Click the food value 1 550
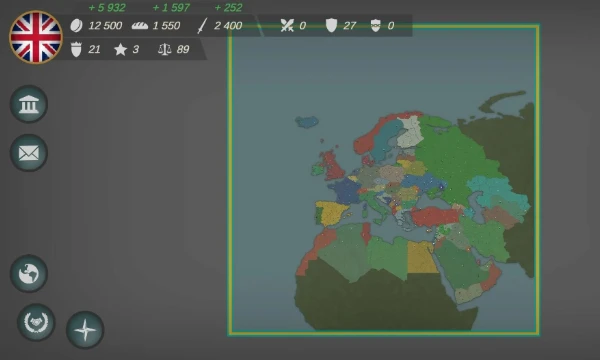600x360 pixels. (x=166, y=26)
